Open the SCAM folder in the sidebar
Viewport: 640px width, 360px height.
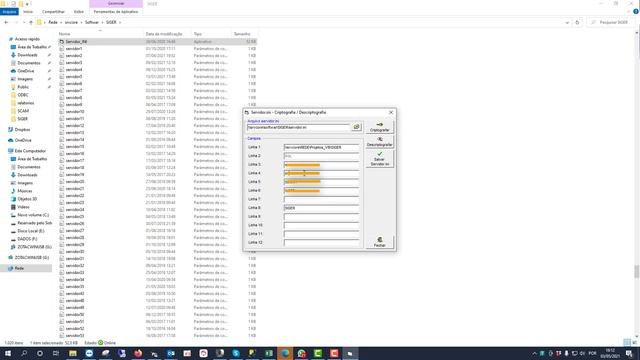23,111
